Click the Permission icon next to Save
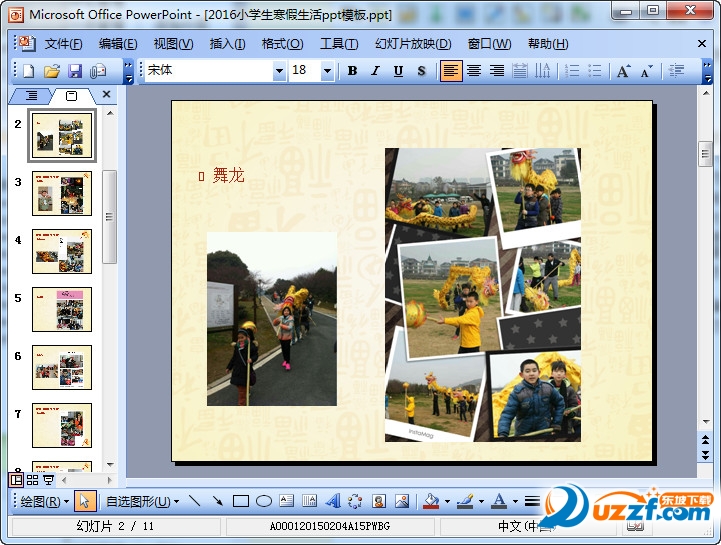This screenshot has height=545, width=721. tap(98, 71)
